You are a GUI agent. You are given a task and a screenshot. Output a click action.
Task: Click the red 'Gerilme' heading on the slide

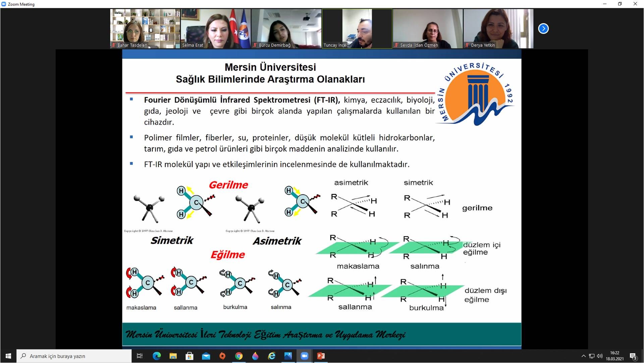pyautogui.click(x=228, y=185)
